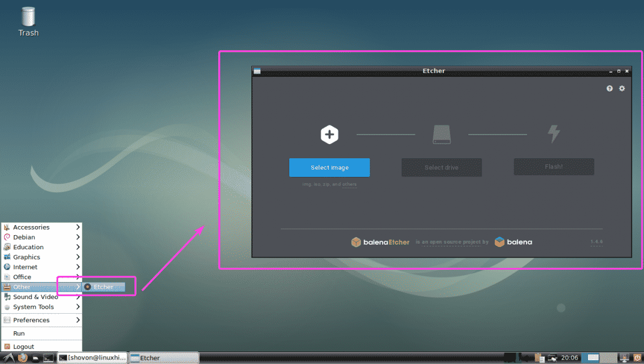
Task: Open the System Tools menu category
Action: pyautogui.click(x=41, y=307)
